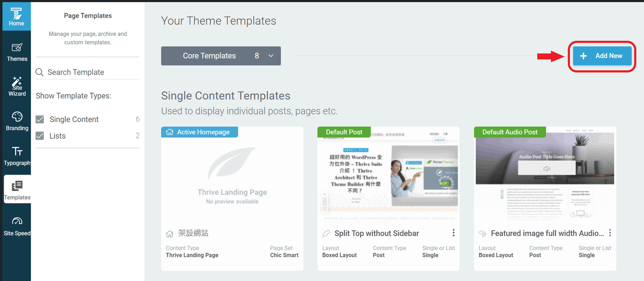This screenshot has width=644, height=281.
Task: Open the Home section in sidebar
Action: point(17,17)
